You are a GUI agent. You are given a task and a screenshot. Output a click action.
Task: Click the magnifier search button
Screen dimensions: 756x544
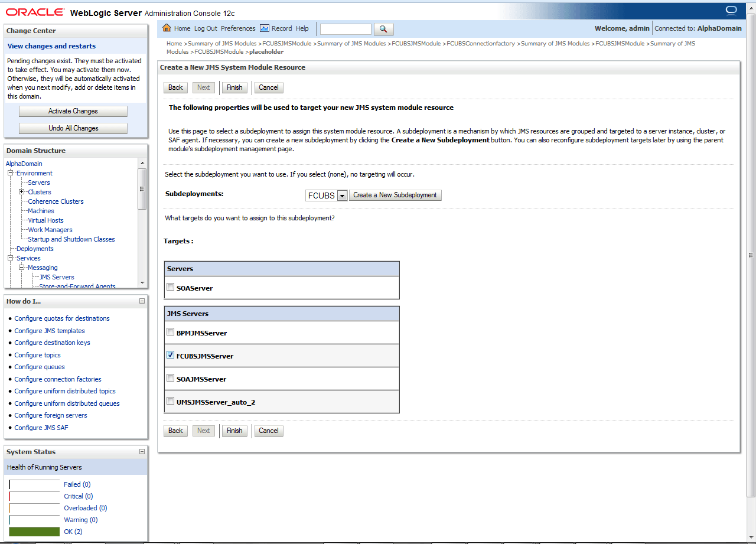tap(383, 29)
